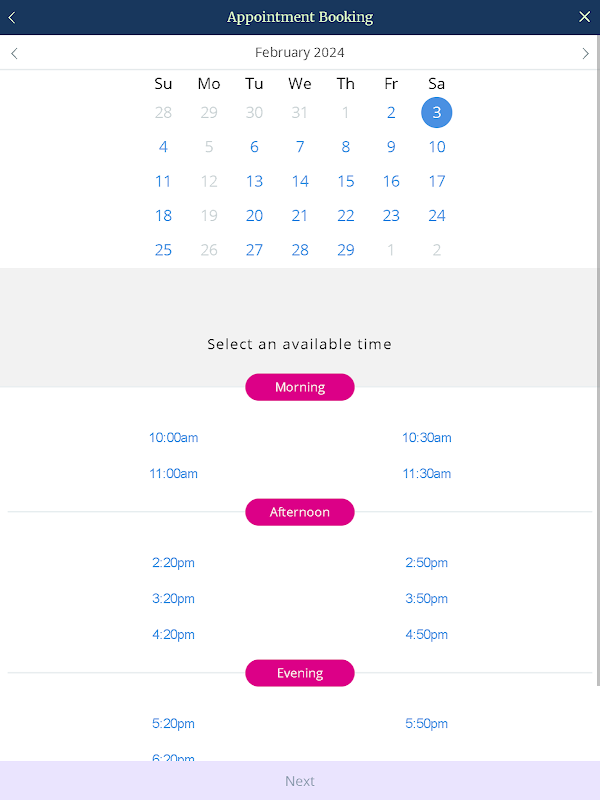Viewport: 600px width, 800px height.
Task: Book the 2:20pm slot
Action: click(173, 563)
